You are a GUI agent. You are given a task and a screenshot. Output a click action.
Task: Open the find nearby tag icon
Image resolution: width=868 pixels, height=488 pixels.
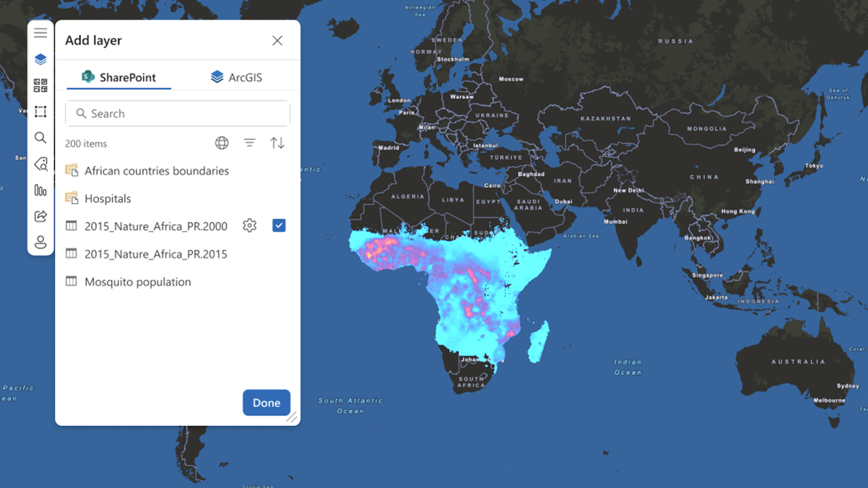click(x=40, y=164)
